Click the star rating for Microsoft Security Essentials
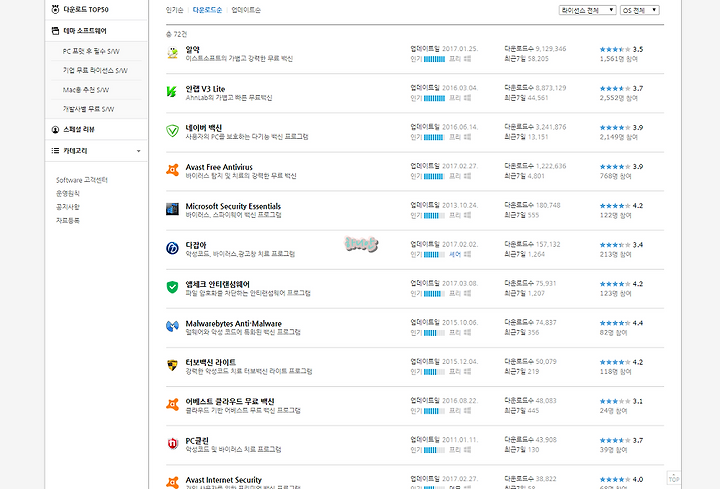 coord(615,206)
